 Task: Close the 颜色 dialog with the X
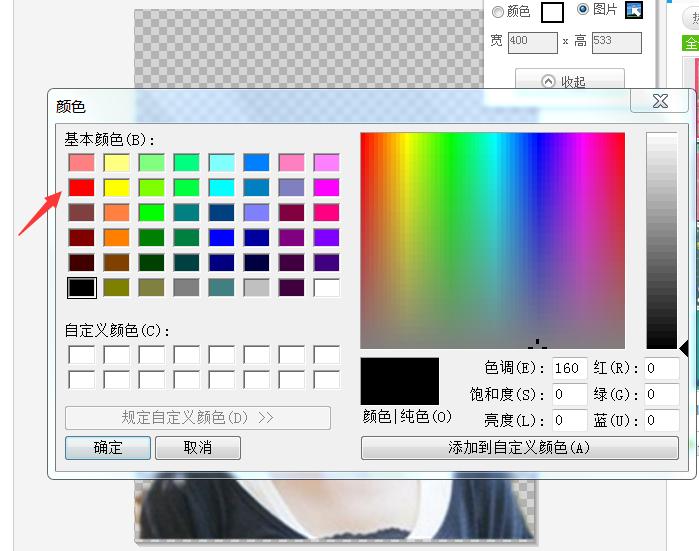(x=659, y=101)
